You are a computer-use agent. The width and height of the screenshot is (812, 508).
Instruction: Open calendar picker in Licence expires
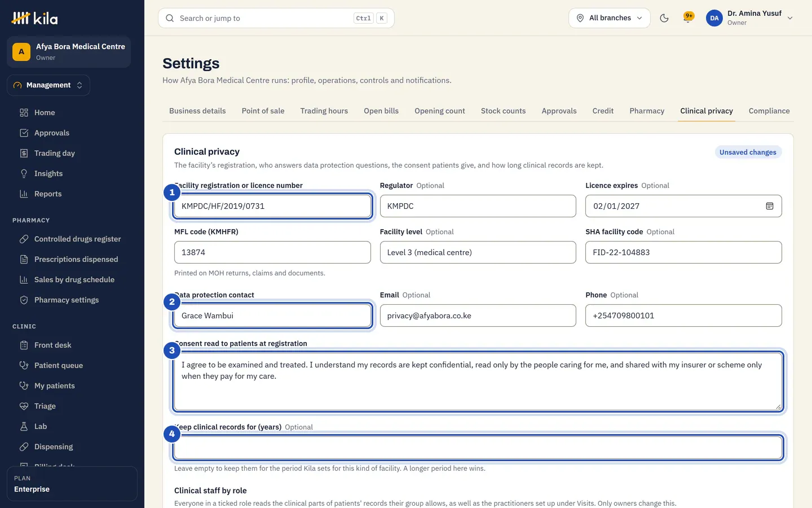click(770, 206)
